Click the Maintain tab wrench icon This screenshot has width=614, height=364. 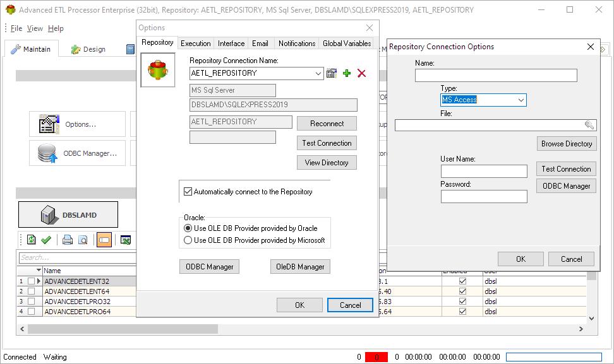coord(16,49)
